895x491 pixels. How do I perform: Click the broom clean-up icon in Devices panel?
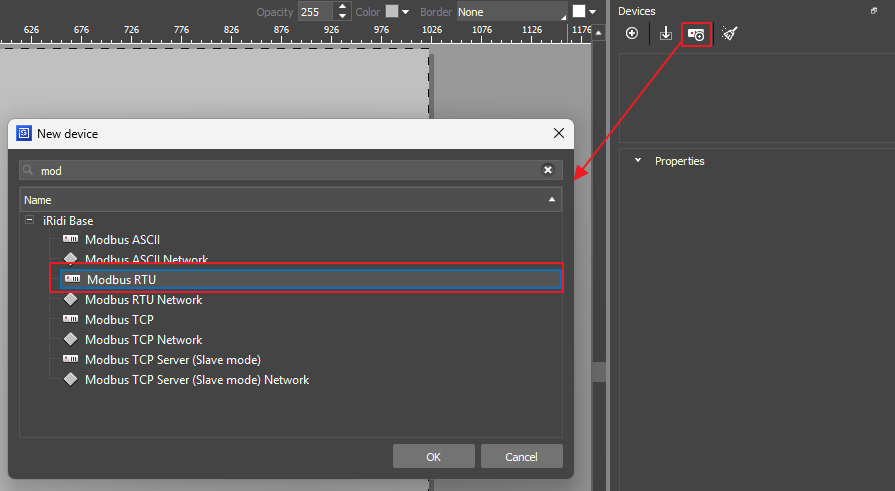(x=730, y=33)
